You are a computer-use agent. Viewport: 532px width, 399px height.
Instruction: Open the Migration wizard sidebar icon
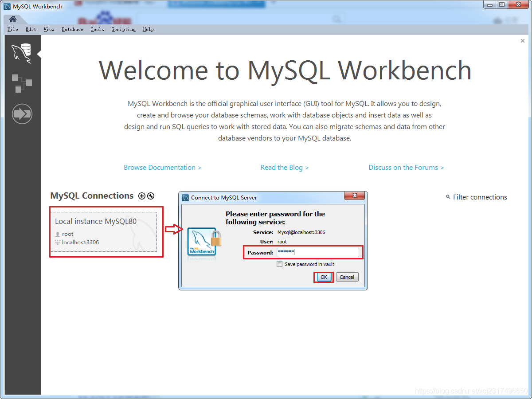tap(22, 114)
